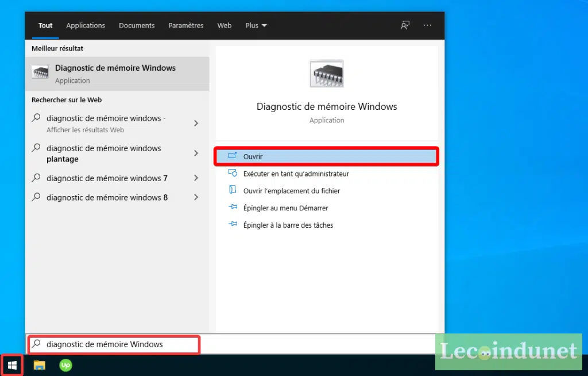Switch to the Web tab
588x376 pixels.
pyautogui.click(x=225, y=25)
